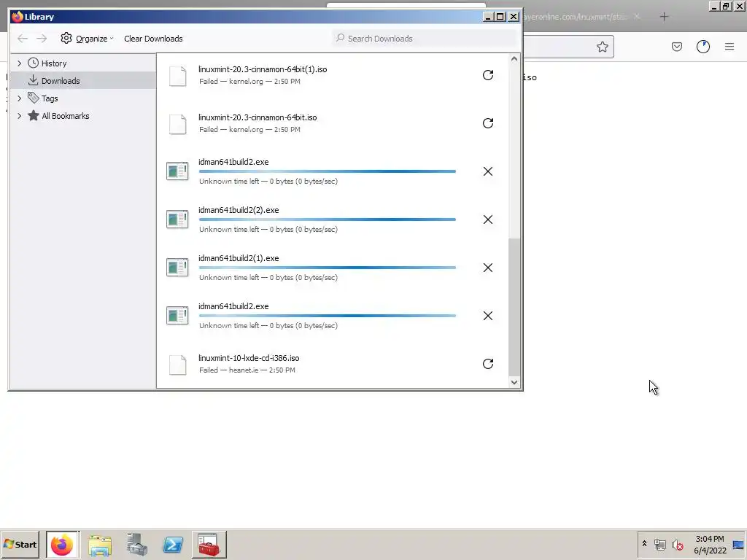Viewport: 747px width, 560px height.
Task: Select History in the sidebar
Action: point(54,63)
